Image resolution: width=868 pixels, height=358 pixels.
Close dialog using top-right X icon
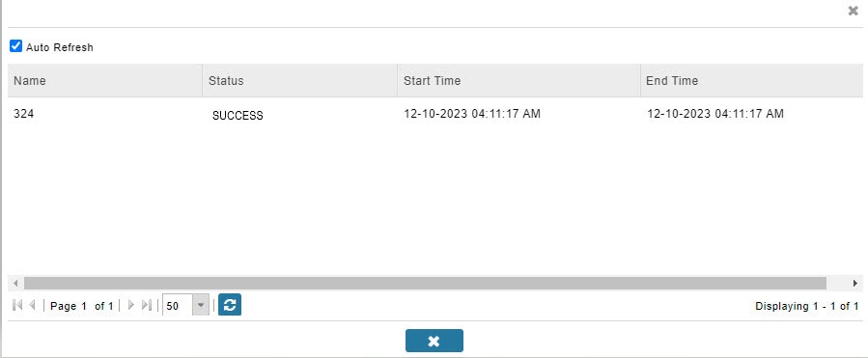click(854, 11)
